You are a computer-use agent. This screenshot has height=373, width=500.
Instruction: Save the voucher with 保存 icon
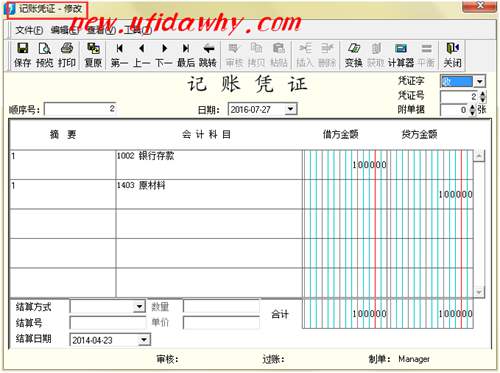(22, 55)
